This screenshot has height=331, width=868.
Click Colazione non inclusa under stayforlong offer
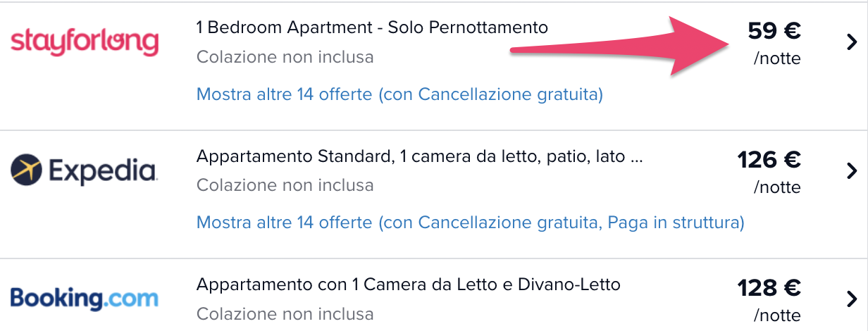pyautogui.click(x=285, y=56)
